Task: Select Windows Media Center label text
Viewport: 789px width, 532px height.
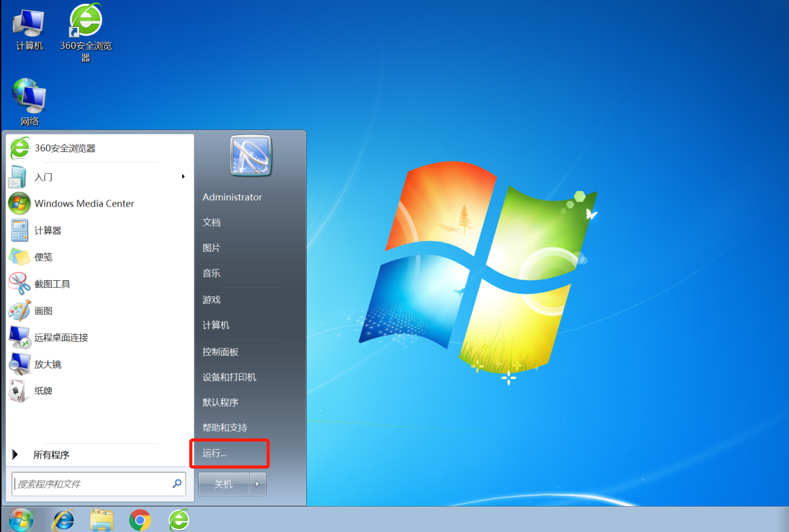Action: (84, 204)
